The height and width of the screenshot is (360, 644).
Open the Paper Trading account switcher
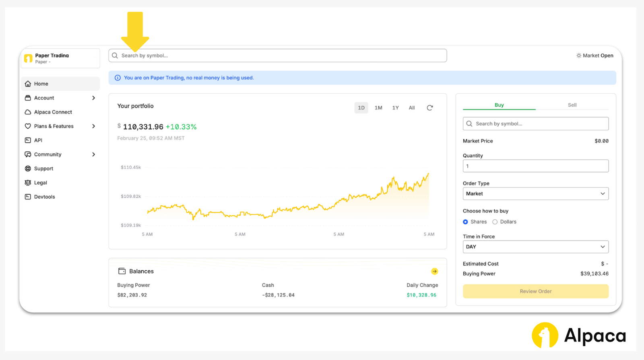(x=60, y=58)
